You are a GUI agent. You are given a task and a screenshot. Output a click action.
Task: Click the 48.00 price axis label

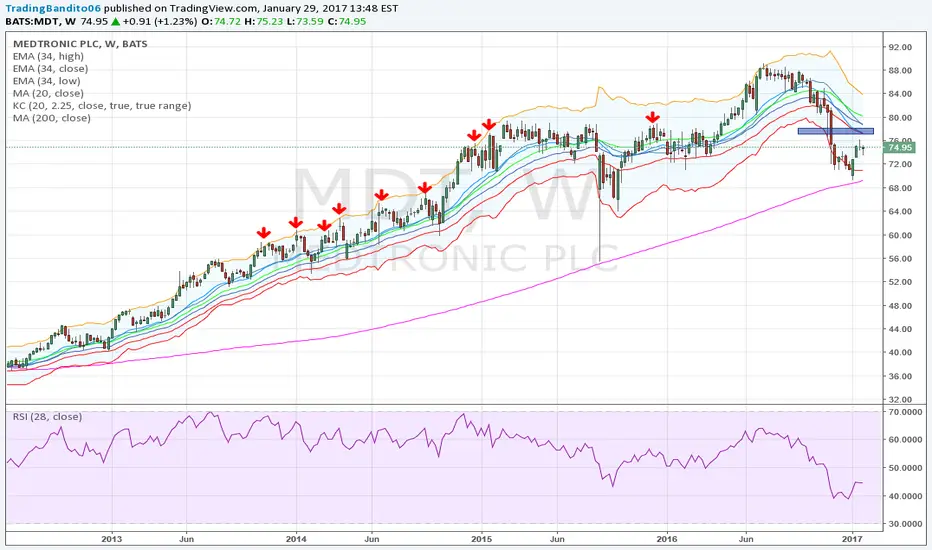900,306
